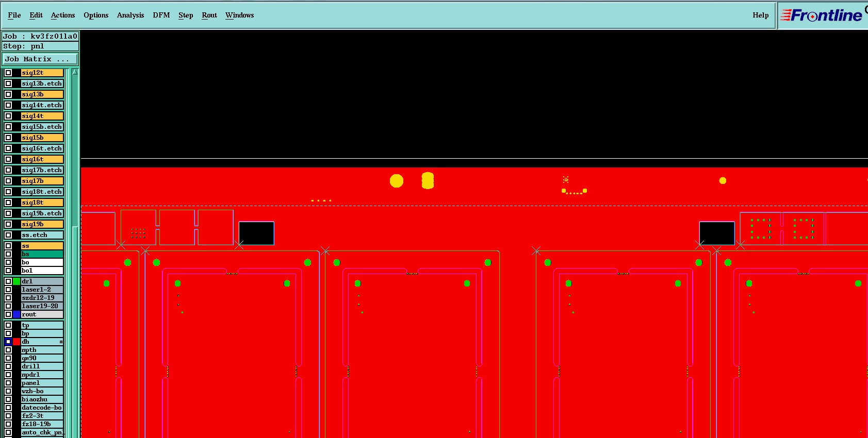Click the Step pnl label
This screenshot has height=438, width=868.
click(40, 46)
